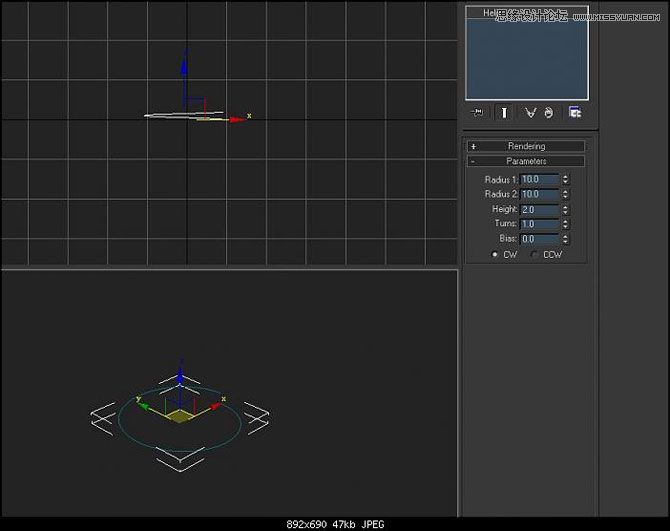
Task: Click the Bias spinner arrows
Action: pyautogui.click(x=565, y=239)
